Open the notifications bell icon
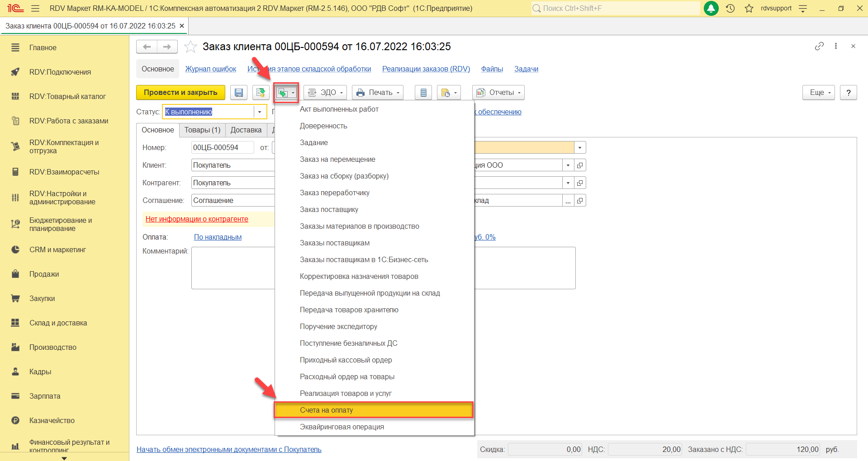 pos(711,8)
